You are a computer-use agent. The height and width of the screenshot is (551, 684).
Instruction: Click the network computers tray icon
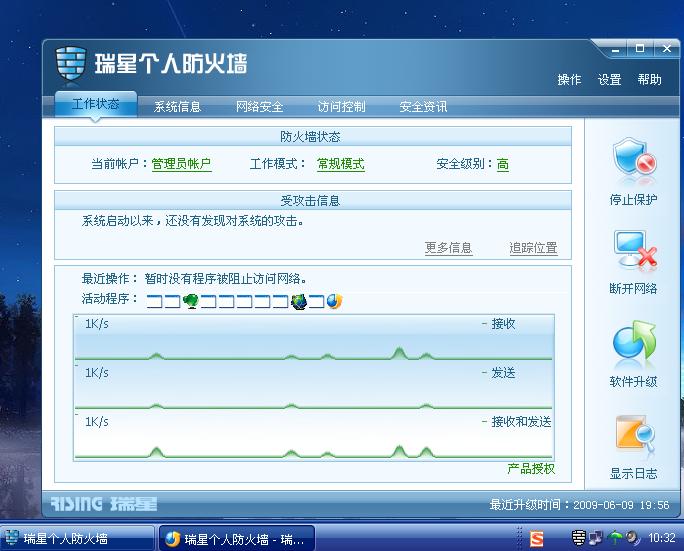tap(596, 537)
